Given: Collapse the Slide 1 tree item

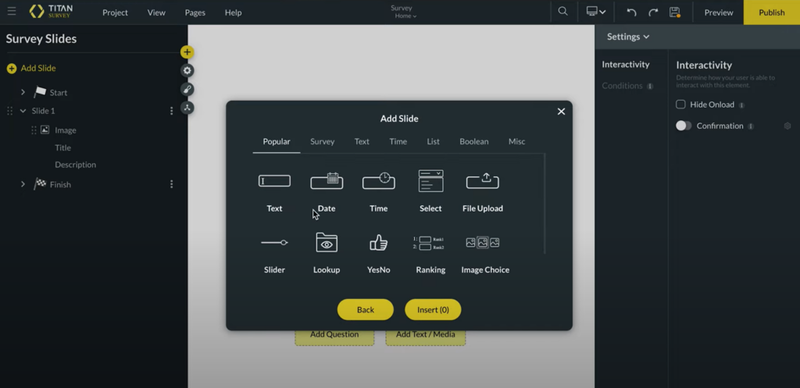Looking at the screenshot, I should tap(23, 111).
